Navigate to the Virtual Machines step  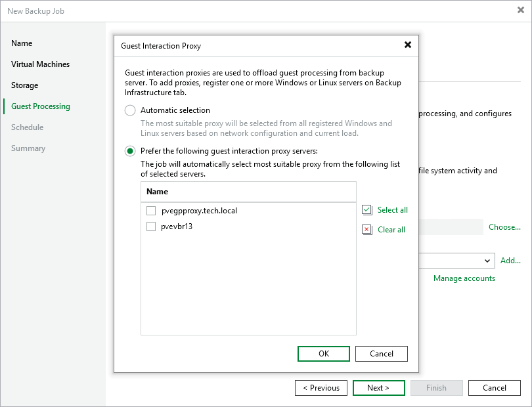(40, 64)
